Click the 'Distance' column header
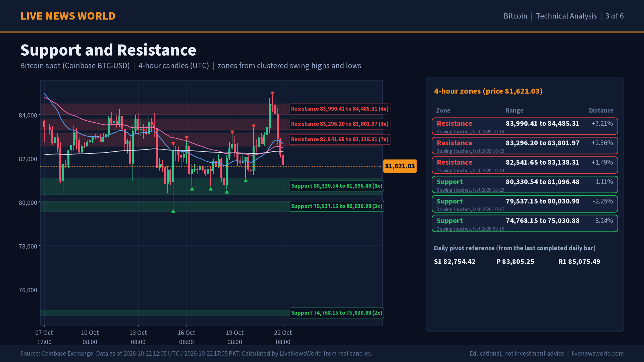 [601, 111]
